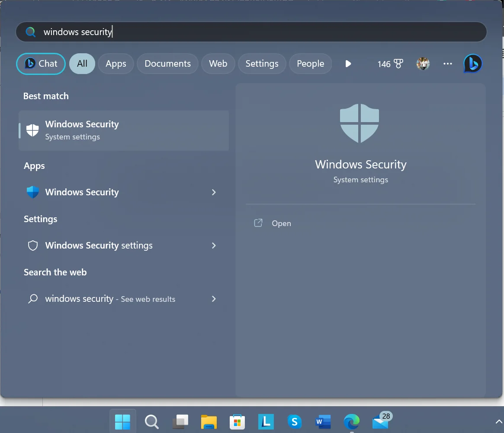Viewport: 504px width, 433px height.
Task: Launch Microsoft Word from the taskbar
Action: click(x=323, y=421)
